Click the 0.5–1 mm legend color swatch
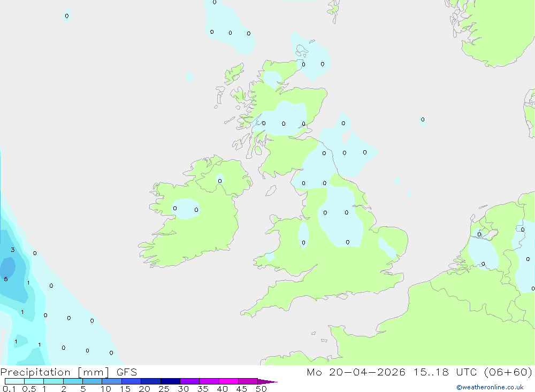The width and height of the screenshot is (535, 392). (34, 381)
